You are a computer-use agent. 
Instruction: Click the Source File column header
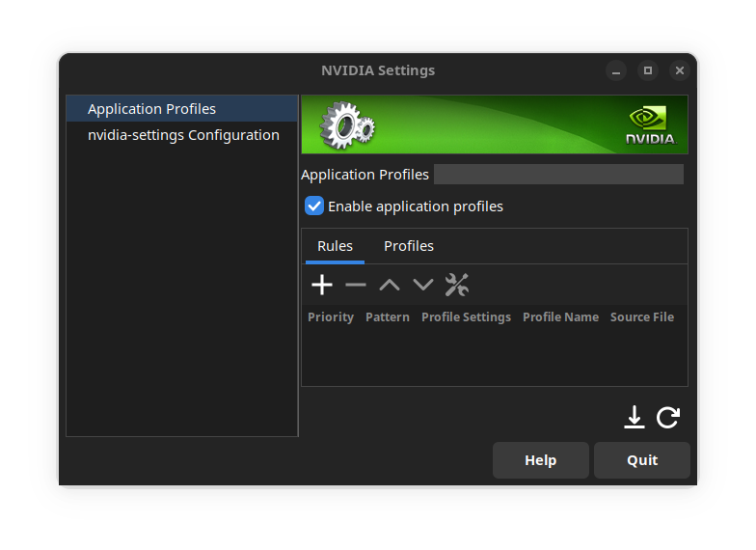[642, 316]
